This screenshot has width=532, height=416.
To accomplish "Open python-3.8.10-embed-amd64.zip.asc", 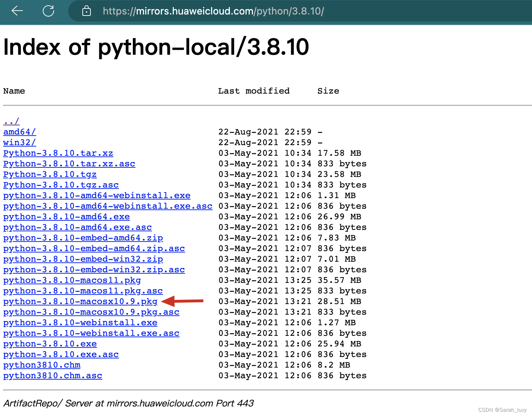I will tap(94, 249).
